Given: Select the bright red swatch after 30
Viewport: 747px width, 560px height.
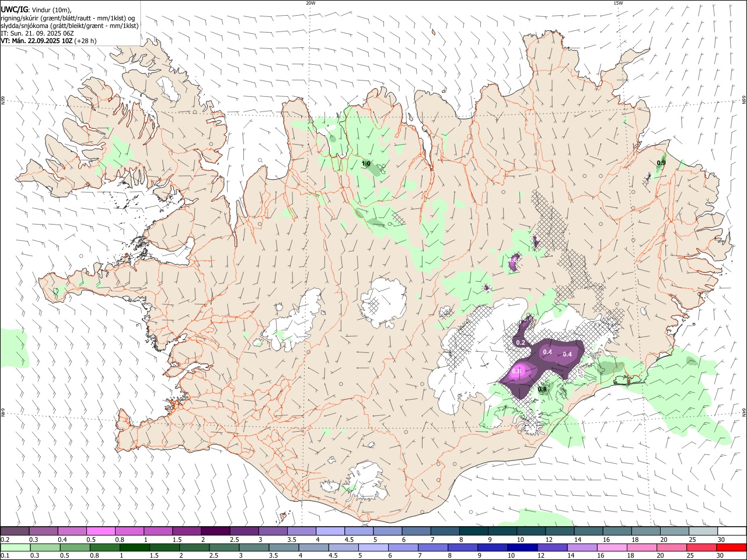Looking at the screenshot, I should (x=732, y=547).
